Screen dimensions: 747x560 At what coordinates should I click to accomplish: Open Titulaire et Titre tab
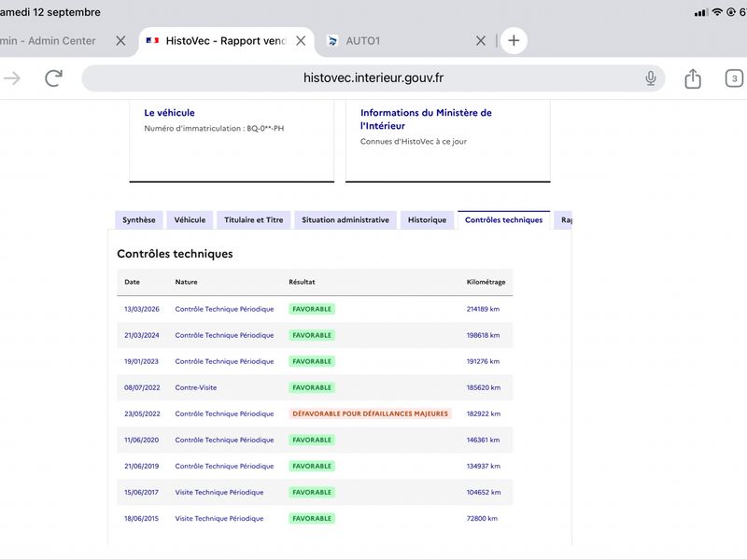pyautogui.click(x=253, y=220)
